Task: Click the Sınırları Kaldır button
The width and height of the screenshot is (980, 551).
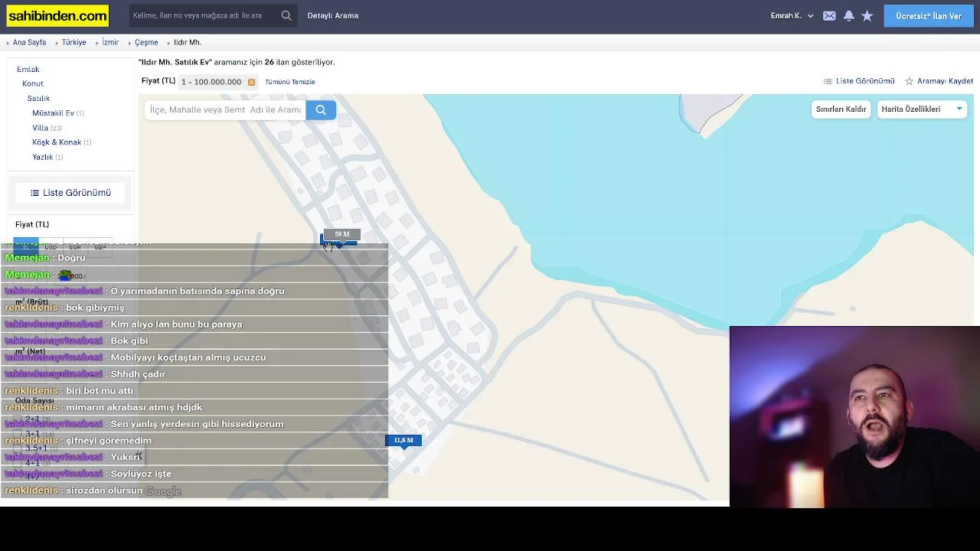Action: (x=841, y=109)
